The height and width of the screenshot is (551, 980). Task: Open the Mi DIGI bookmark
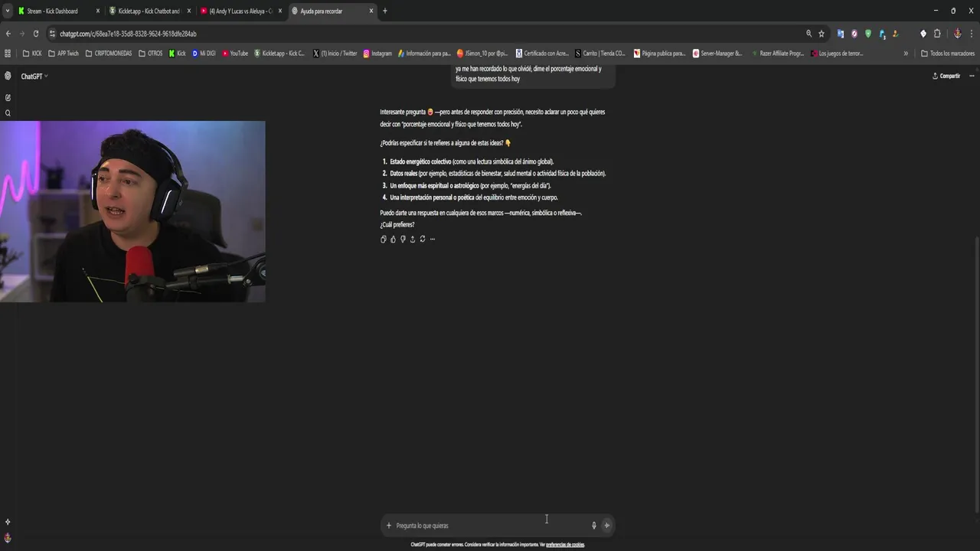pyautogui.click(x=204, y=54)
